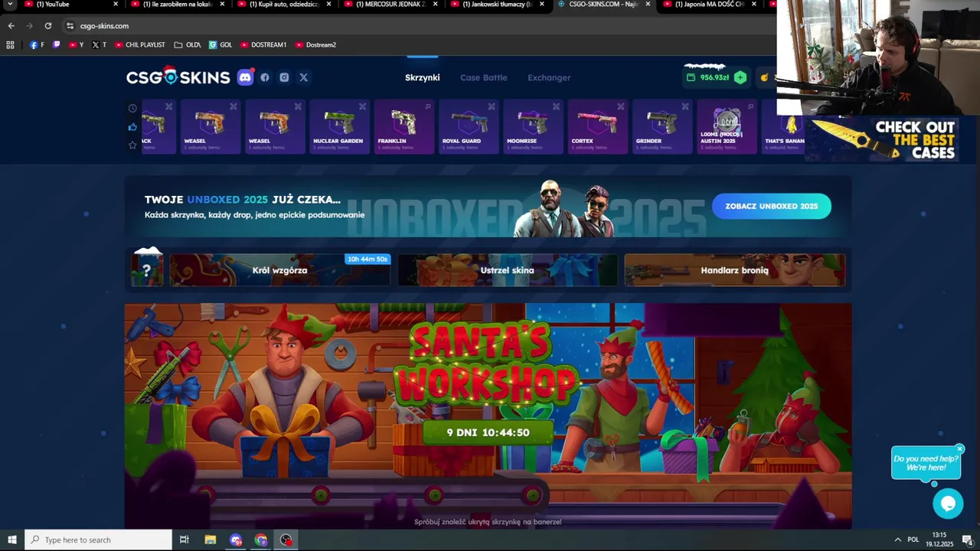980x551 pixels.
Task: Open the Grinder drop card
Action: click(x=662, y=126)
